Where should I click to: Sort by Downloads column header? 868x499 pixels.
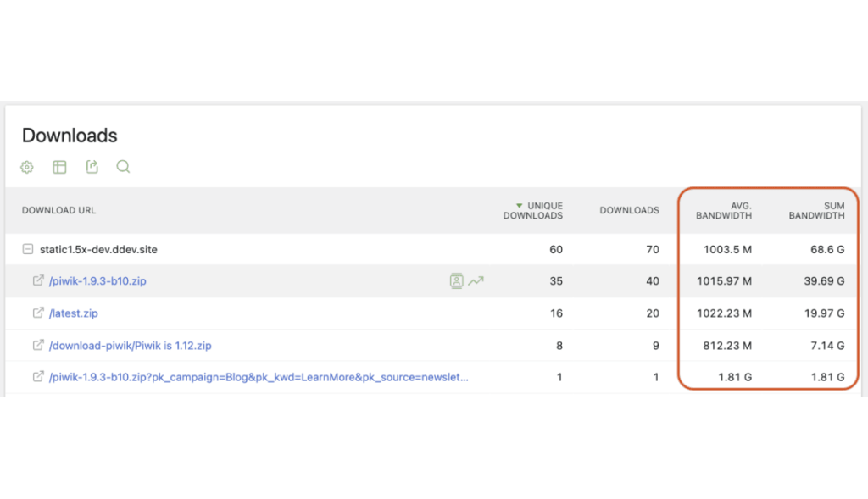tap(629, 210)
